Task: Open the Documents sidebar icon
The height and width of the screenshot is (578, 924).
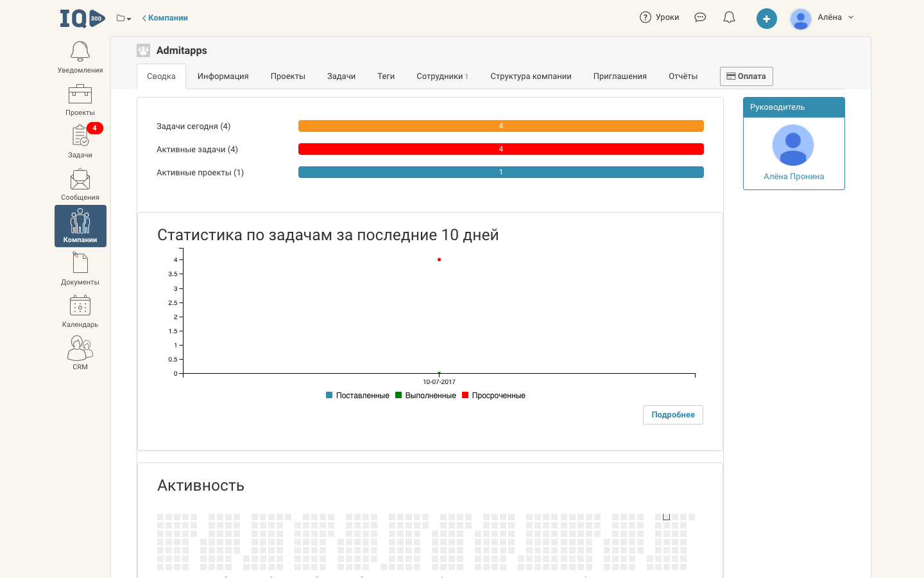Action: (80, 268)
